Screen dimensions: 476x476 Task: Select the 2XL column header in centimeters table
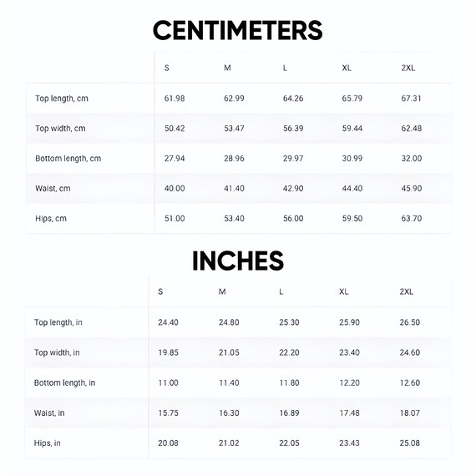(408, 68)
